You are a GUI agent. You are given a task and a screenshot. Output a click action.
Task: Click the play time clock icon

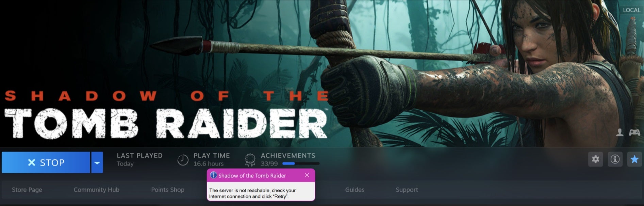pyautogui.click(x=183, y=160)
